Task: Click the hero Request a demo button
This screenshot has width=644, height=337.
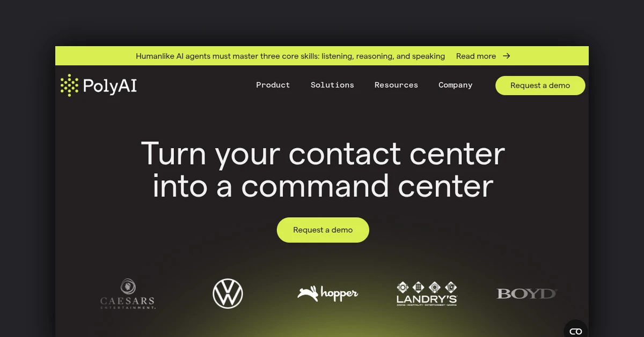Action: [x=323, y=230]
